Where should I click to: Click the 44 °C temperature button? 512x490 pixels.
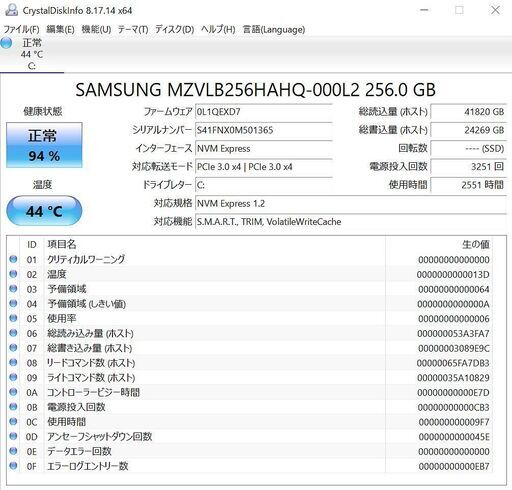point(44,211)
